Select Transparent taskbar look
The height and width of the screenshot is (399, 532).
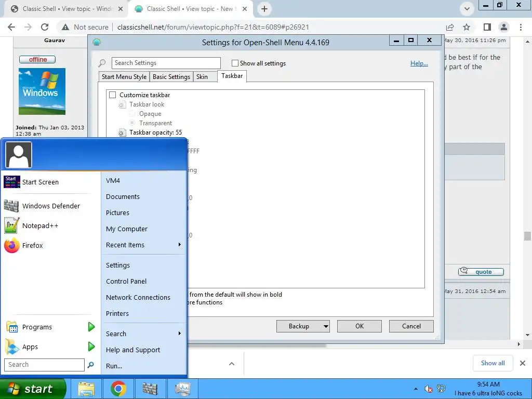(x=132, y=123)
